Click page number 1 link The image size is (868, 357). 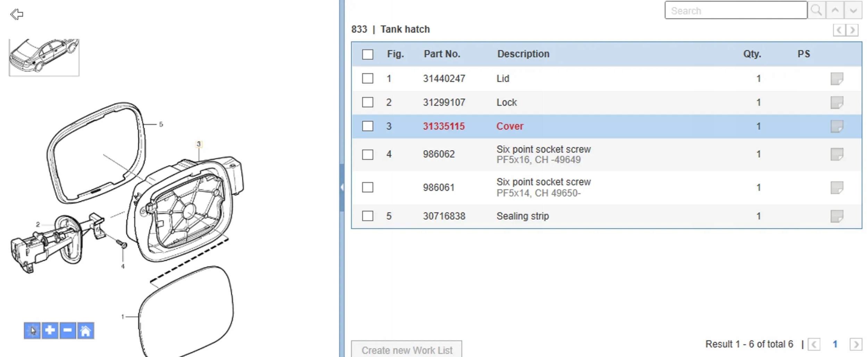coord(835,344)
